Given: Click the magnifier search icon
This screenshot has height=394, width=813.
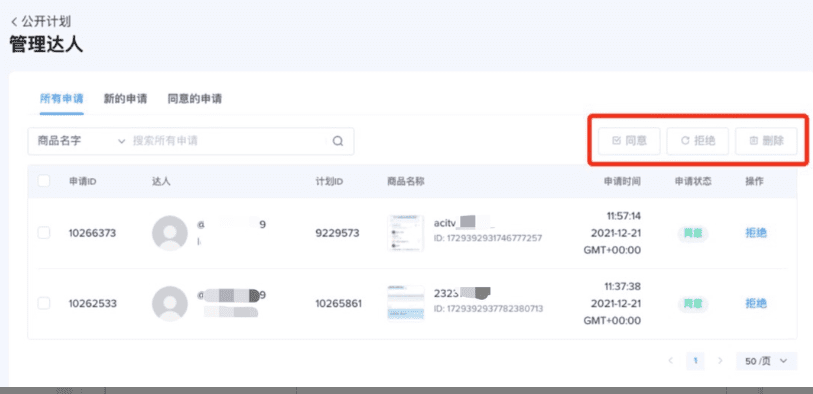Looking at the screenshot, I should [x=338, y=141].
